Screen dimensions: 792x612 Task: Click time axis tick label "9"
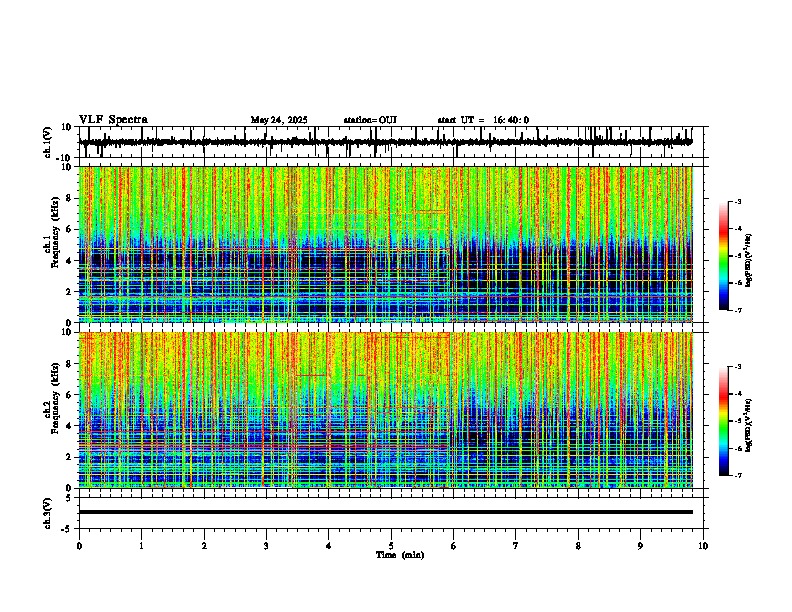click(x=640, y=545)
